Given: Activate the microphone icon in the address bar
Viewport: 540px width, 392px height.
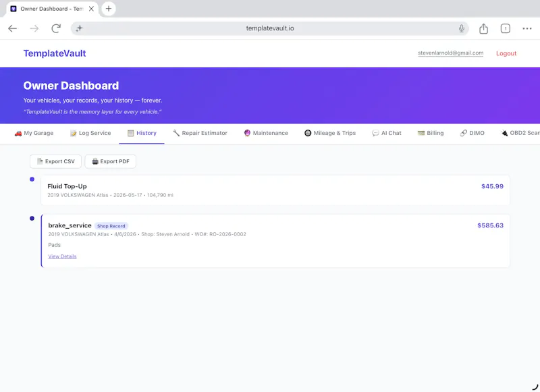Looking at the screenshot, I should [x=462, y=28].
